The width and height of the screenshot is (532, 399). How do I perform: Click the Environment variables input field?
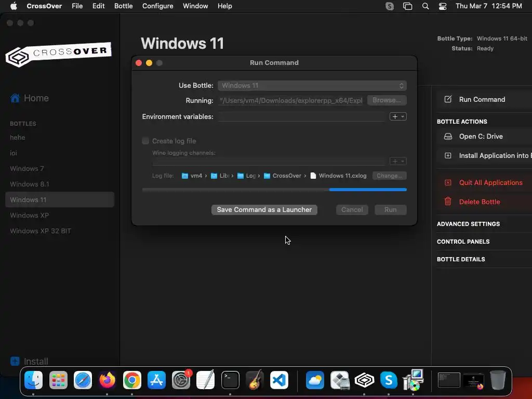302,116
